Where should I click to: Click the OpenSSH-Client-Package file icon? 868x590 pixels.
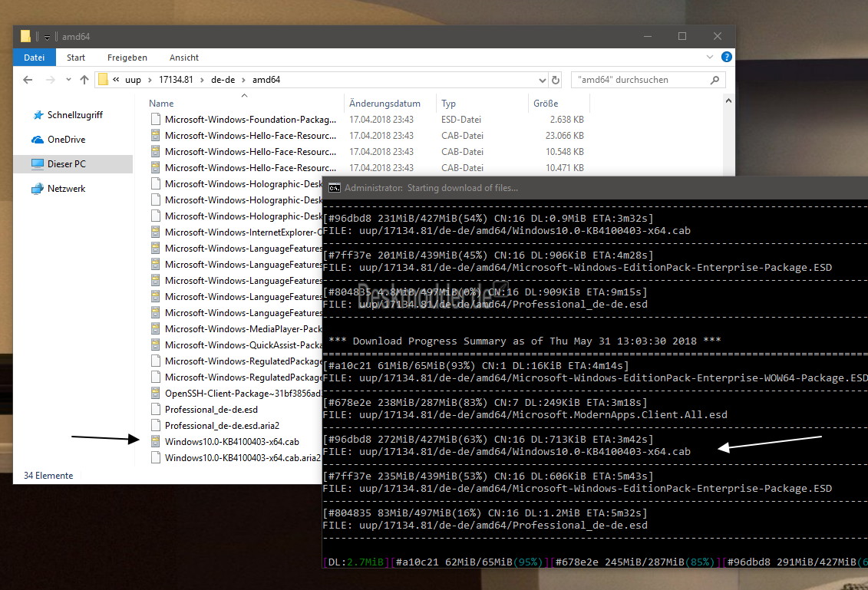pos(156,394)
